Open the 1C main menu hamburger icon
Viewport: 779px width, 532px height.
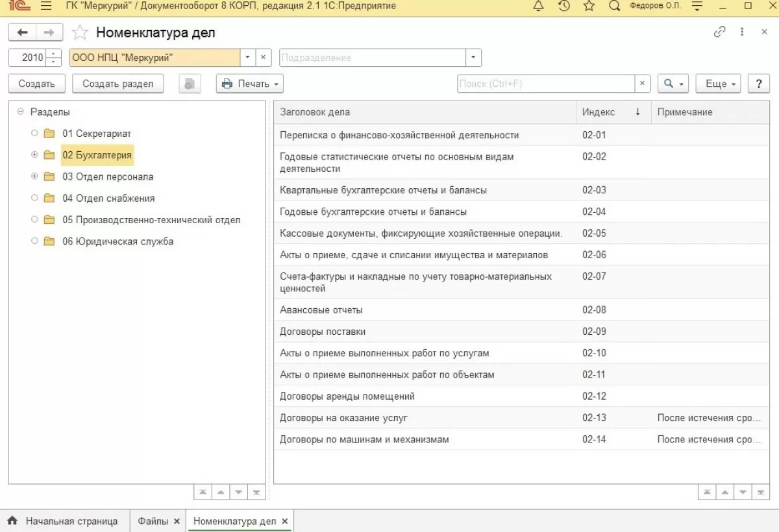click(x=46, y=6)
